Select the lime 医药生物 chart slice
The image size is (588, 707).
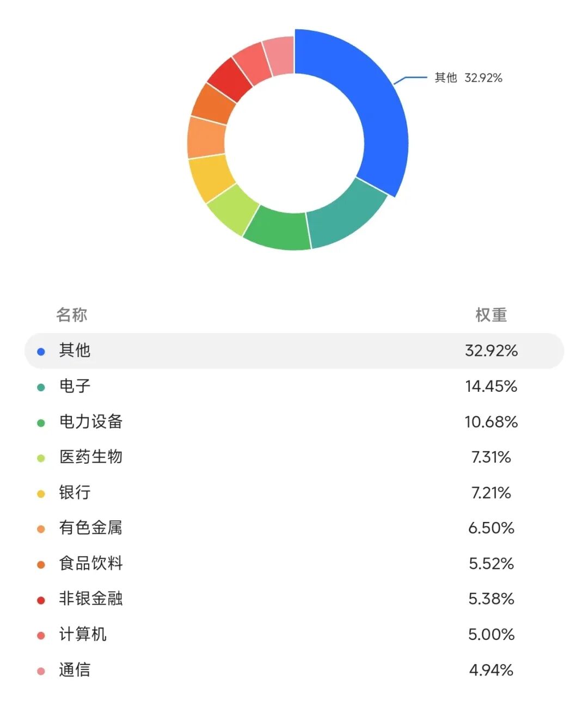[232, 208]
